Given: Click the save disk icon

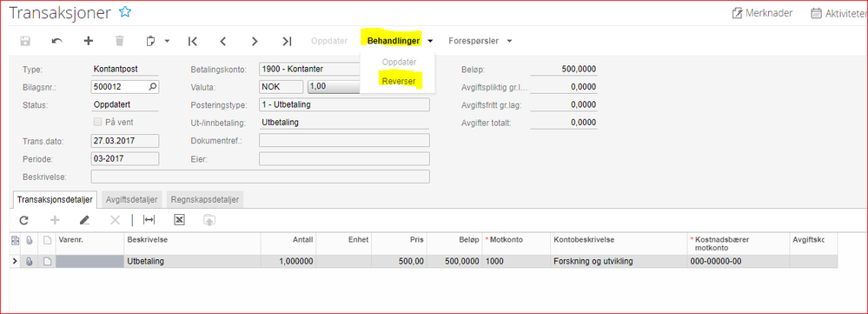Looking at the screenshot, I should point(25,41).
